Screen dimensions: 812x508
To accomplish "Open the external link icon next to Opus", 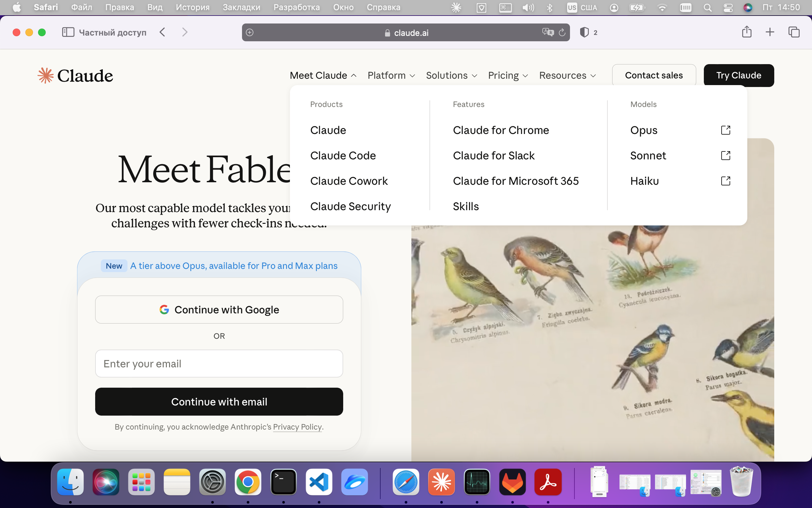I will tap(725, 130).
